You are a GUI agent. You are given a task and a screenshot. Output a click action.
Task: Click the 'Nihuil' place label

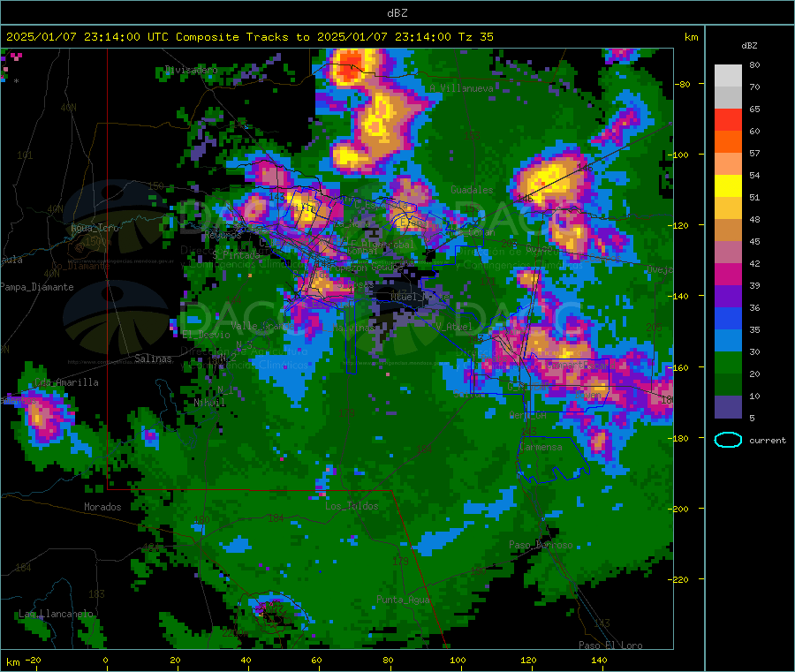pos(209,403)
